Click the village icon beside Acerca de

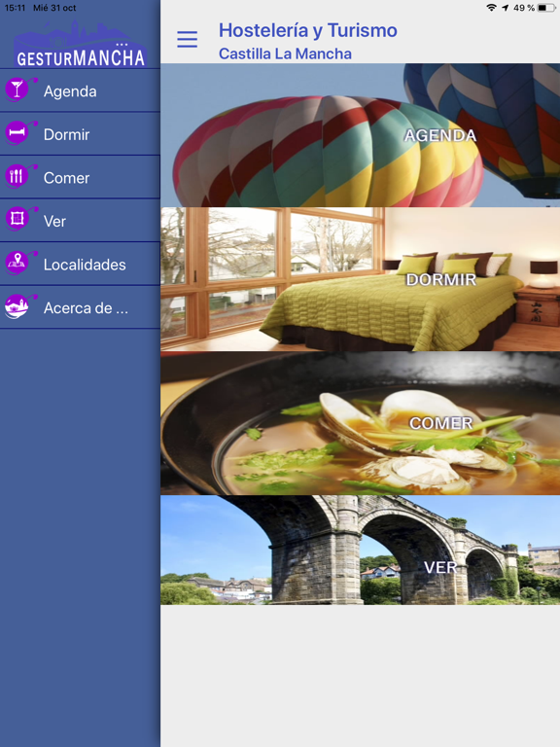click(x=20, y=306)
